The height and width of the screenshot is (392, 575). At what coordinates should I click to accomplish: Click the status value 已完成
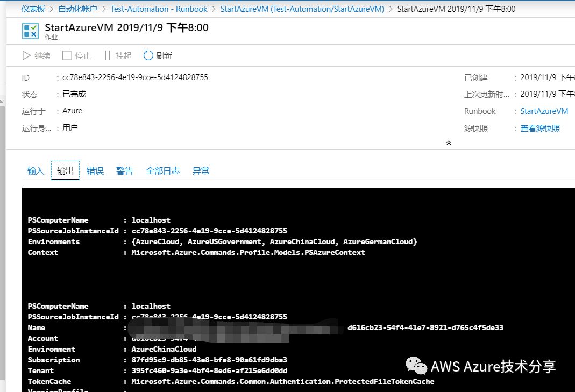(x=74, y=94)
